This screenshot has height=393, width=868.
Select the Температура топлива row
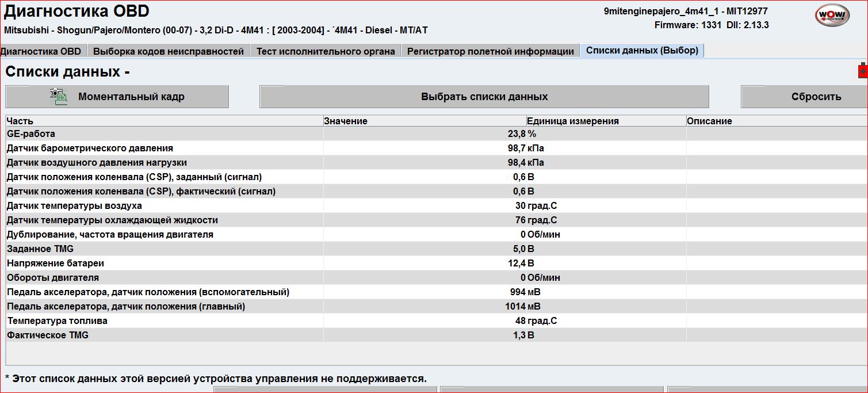point(57,321)
